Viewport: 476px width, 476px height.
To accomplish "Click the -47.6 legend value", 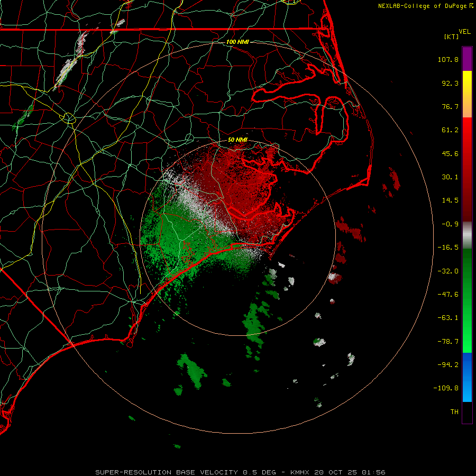I will click(x=448, y=295).
